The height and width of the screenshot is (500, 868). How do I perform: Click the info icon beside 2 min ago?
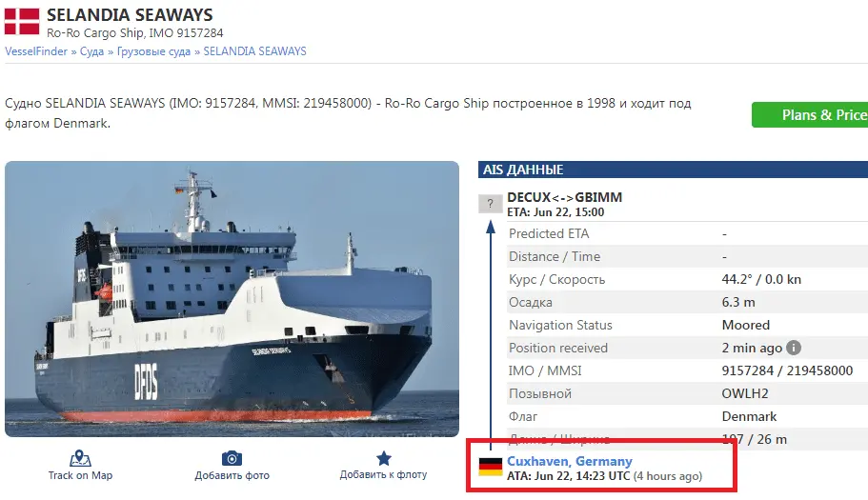coord(794,348)
